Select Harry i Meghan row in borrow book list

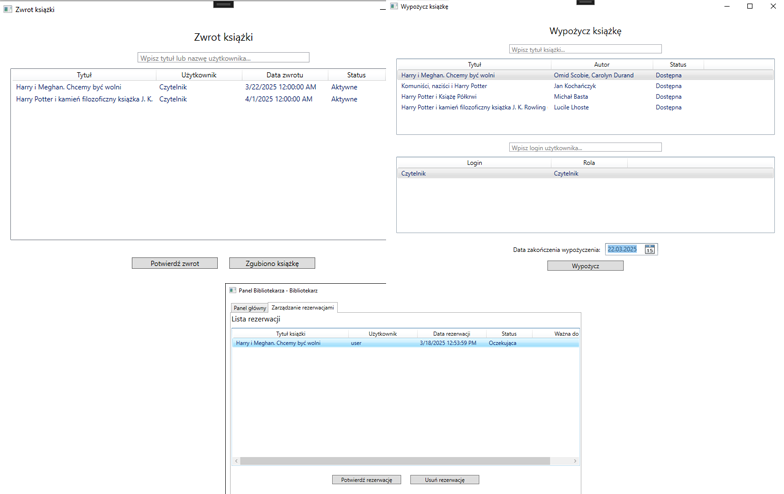point(585,76)
